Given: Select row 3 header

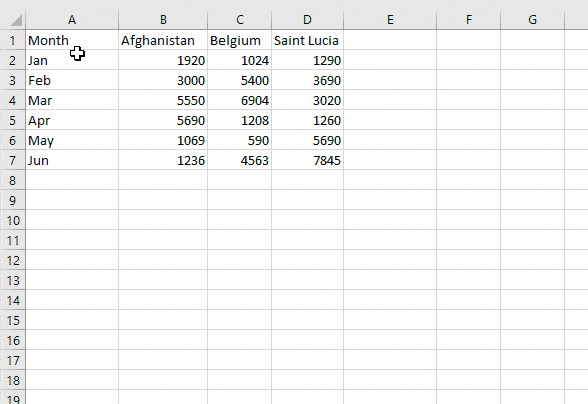Looking at the screenshot, I should 13,80.
